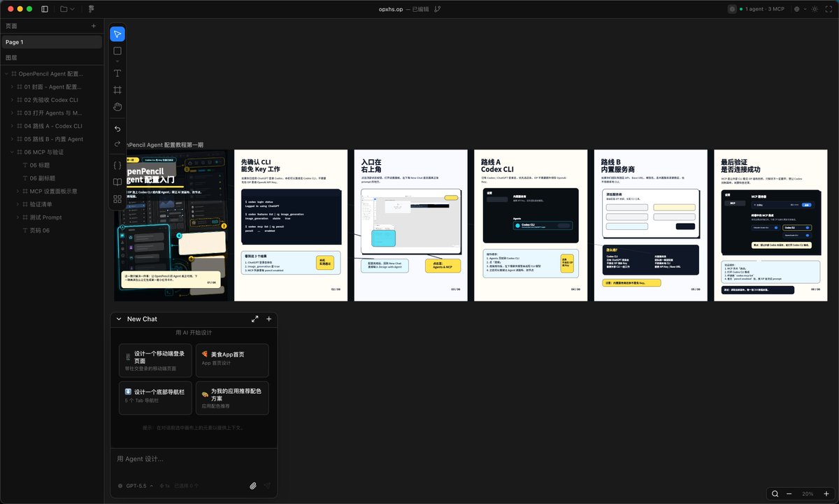This screenshot has width=839, height=504.
Task: Click the agent avatar icon in the title bar
Action: pyautogui.click(x=733, y=9)
